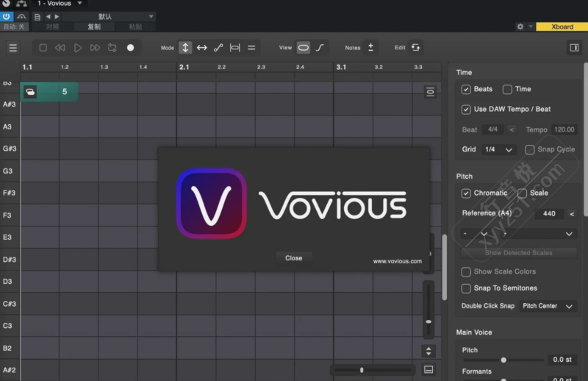Click the vertical zoom up/down arrows icon
Screen dimensions: 588x381
[x=429, y=351]
